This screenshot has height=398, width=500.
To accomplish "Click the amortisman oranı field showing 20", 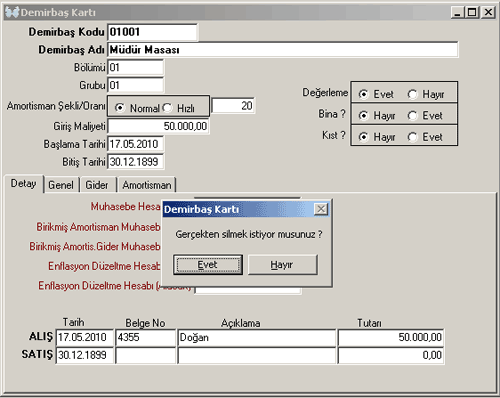I will coord(233,106).
